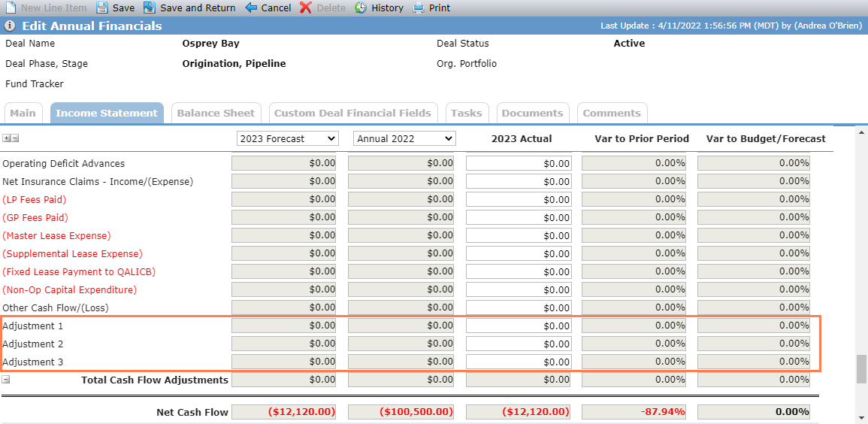The height and width of the screenshot is (424, 868).
Task: Click 2023 Actual field for Supplemental Lease Expense
Action: coord(519,253)
